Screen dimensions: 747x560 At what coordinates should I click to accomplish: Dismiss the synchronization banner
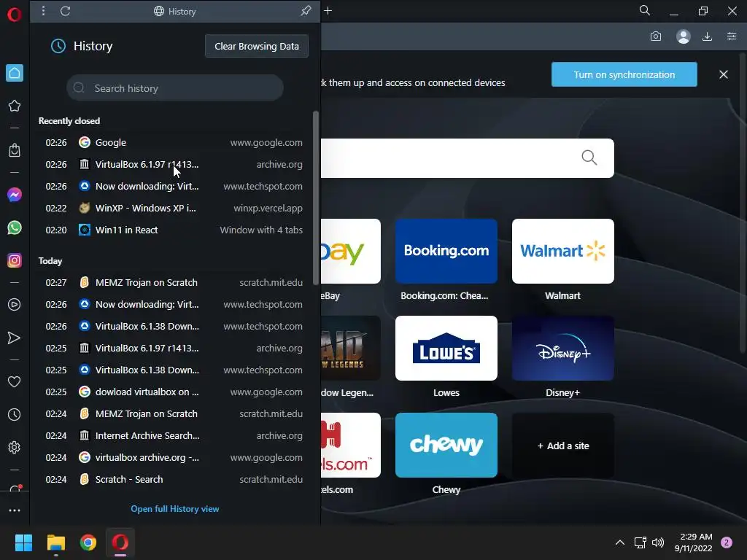point(723,74)
